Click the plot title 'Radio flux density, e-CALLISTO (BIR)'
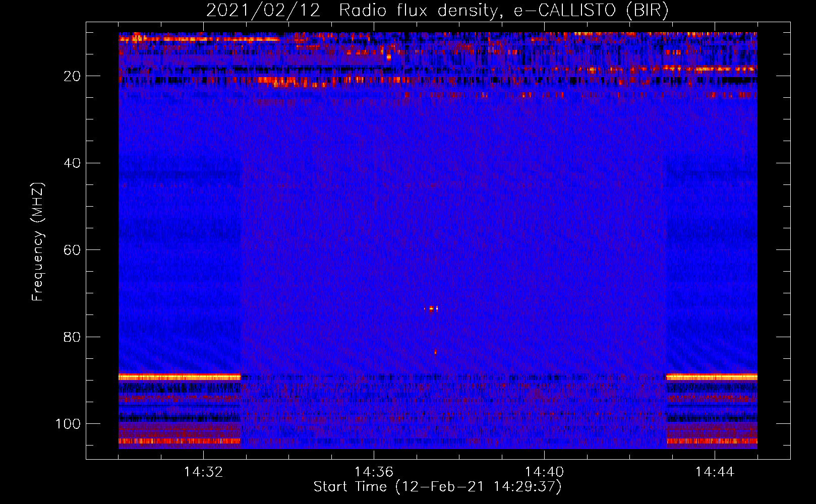The image size is (816, 504). coord(503,11)
